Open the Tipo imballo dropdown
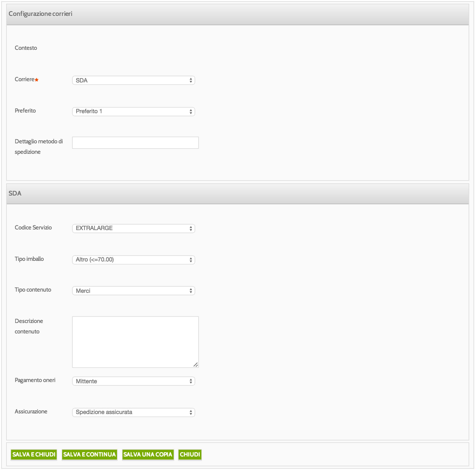The height and width of the screenshot is (470, 476). 133,260
